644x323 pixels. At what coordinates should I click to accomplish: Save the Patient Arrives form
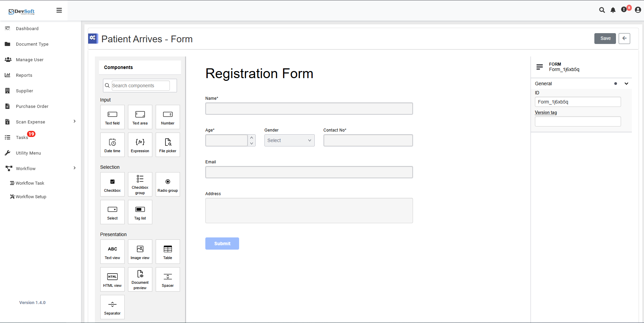(x=605, y=38)
